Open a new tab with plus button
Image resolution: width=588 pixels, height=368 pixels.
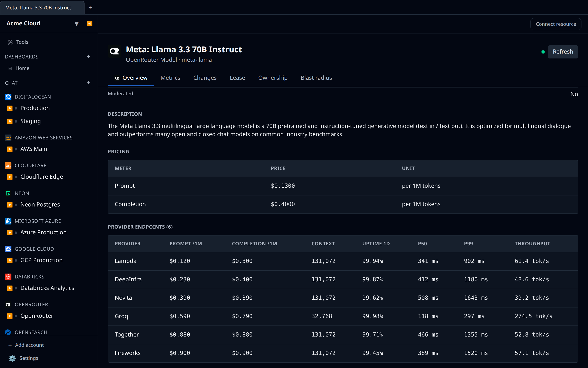point(90,8)
